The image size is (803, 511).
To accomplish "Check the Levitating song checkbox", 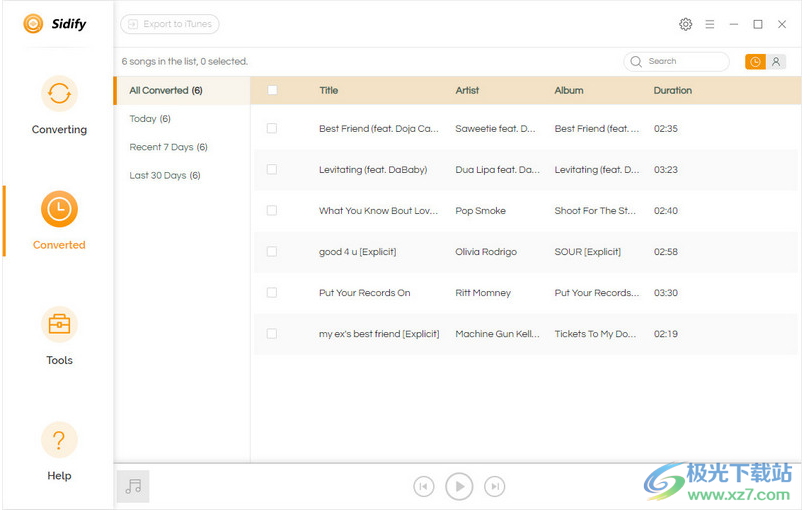I will (x=272, y=169).
